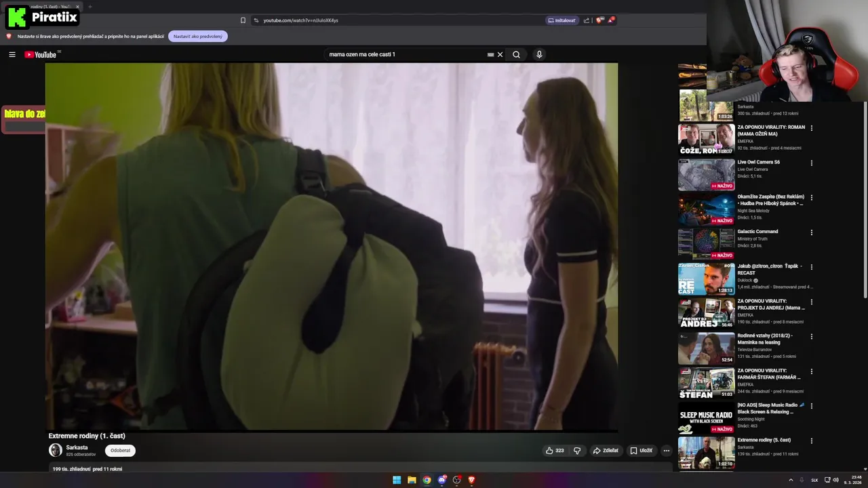The height and width of the screenshot is (488, 868).
Task: Save the video using the Uložiť button
Action: pos(642,450)
